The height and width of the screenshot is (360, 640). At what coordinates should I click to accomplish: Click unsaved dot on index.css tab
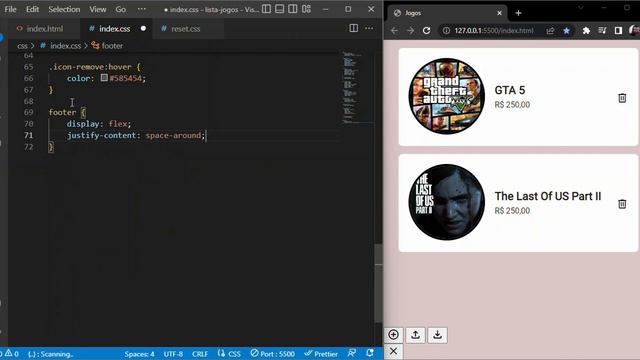[x=143, y=29]
